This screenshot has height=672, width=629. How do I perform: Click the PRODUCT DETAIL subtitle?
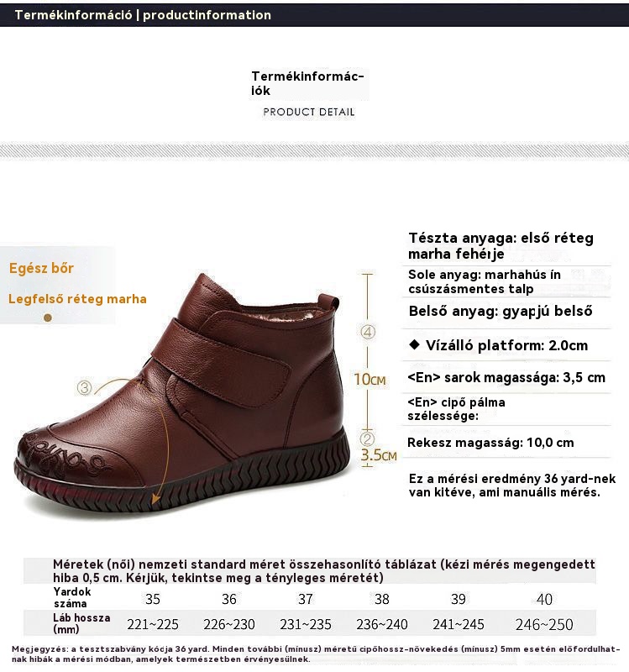(309, 113)
